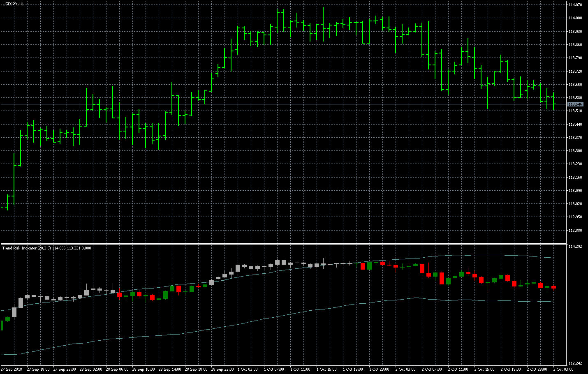Click the 1 Oct 03:00 time marker
Image resolution: width=588 pixels, height=374 pixels.
pyautogui.click(x=248, y=369)
